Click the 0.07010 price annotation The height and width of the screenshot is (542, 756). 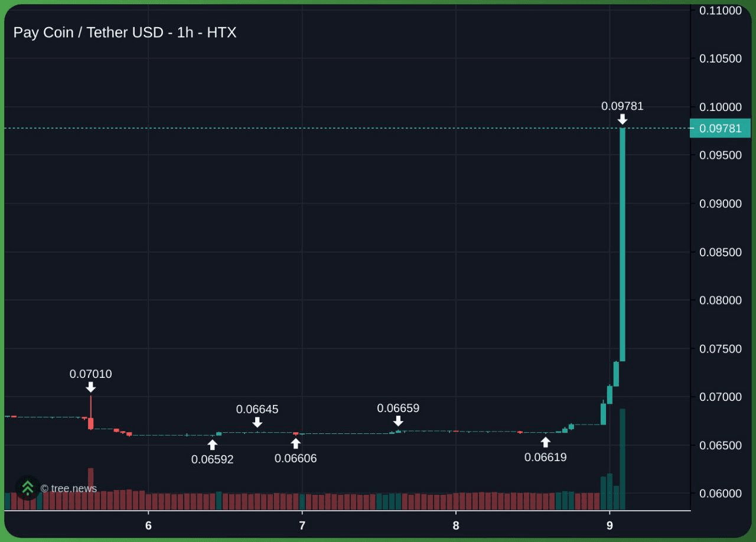[90, 374]
